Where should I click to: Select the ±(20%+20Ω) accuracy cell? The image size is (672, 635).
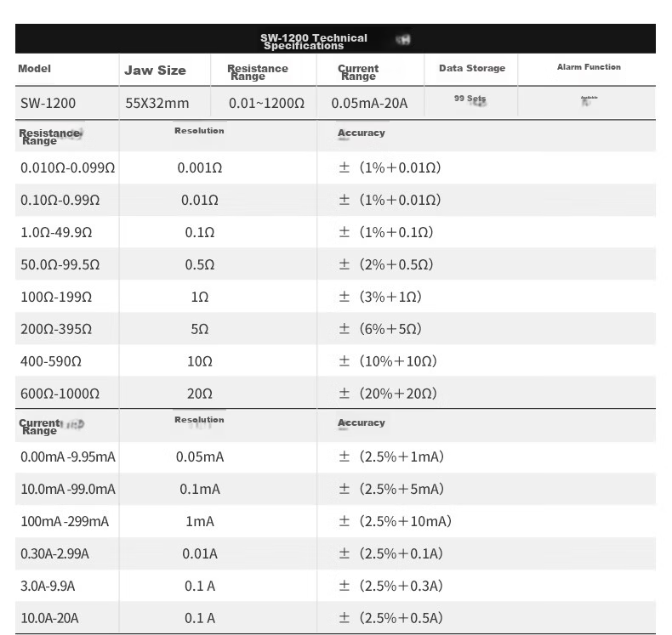click(388, 394)
